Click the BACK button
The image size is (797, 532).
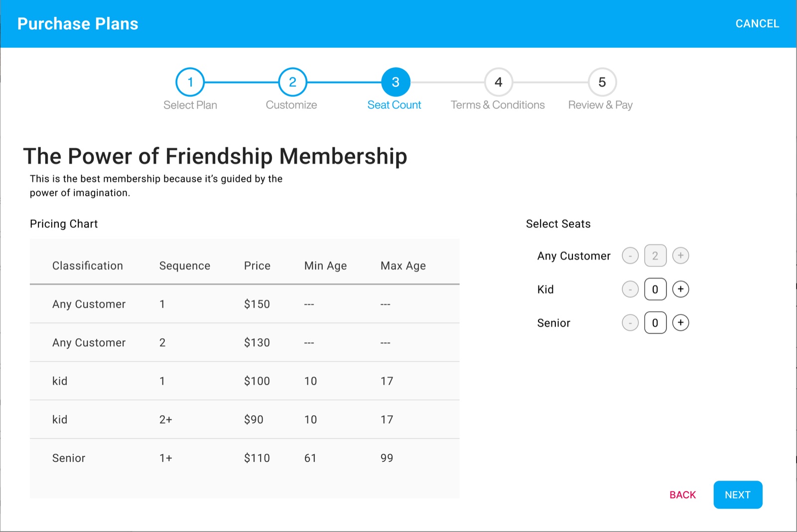coord(682,495)
